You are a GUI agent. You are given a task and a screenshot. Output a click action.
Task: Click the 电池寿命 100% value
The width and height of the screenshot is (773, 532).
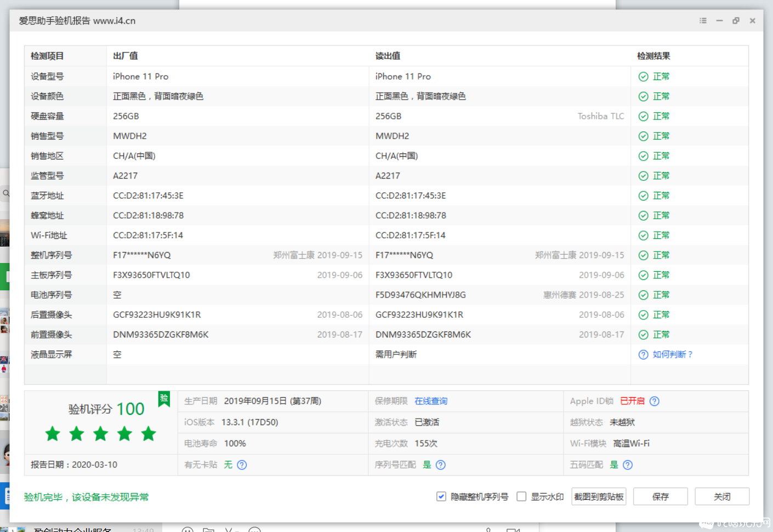click(x=235, y=443)
